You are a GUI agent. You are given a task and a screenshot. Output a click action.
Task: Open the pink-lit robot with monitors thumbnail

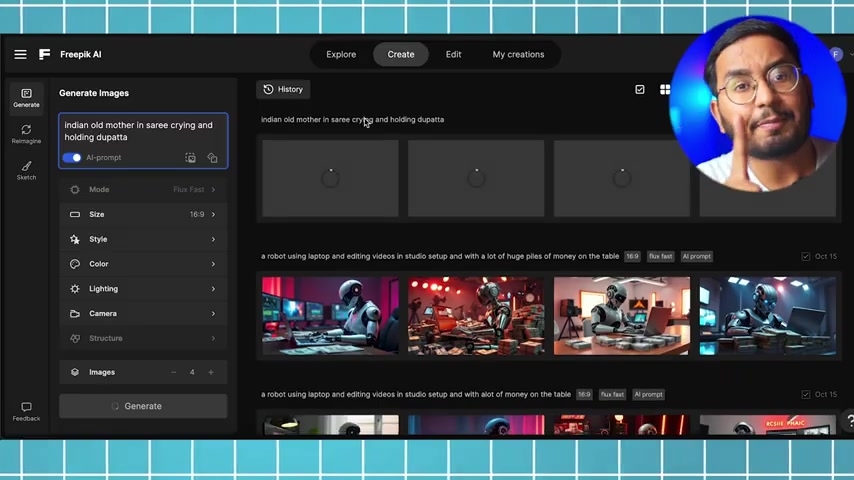pyautogui.click(x=330, y=316)
